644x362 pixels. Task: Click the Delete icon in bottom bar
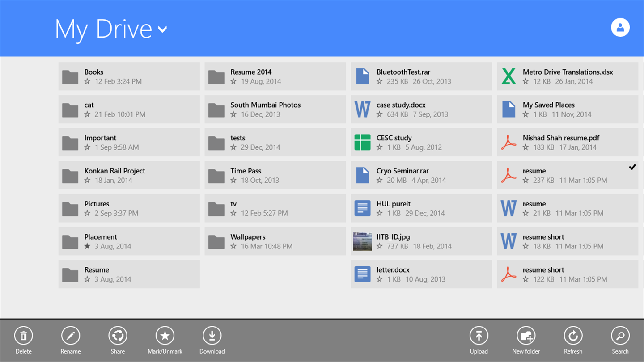click(24, 336)
